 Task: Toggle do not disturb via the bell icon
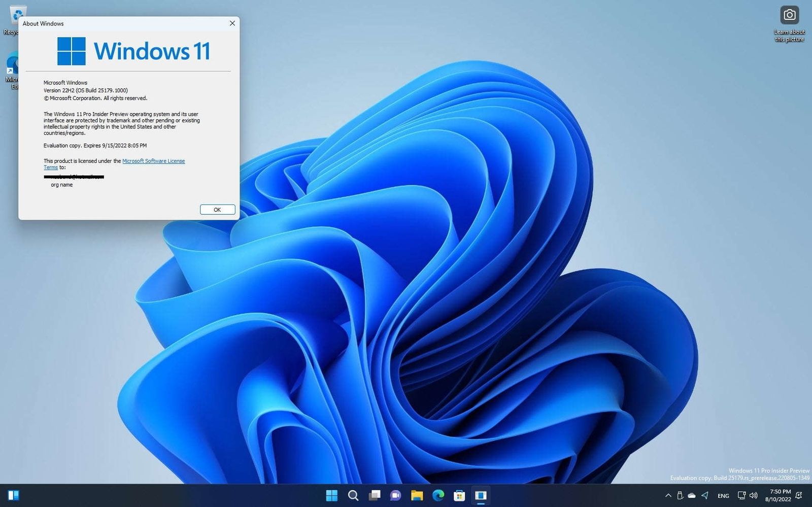coord(799,496)
